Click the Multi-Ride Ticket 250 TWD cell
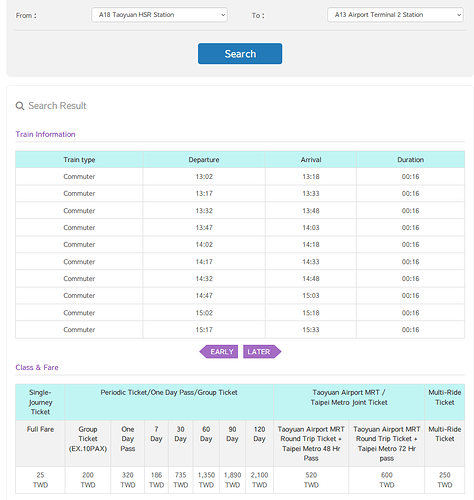 [445, 480]
